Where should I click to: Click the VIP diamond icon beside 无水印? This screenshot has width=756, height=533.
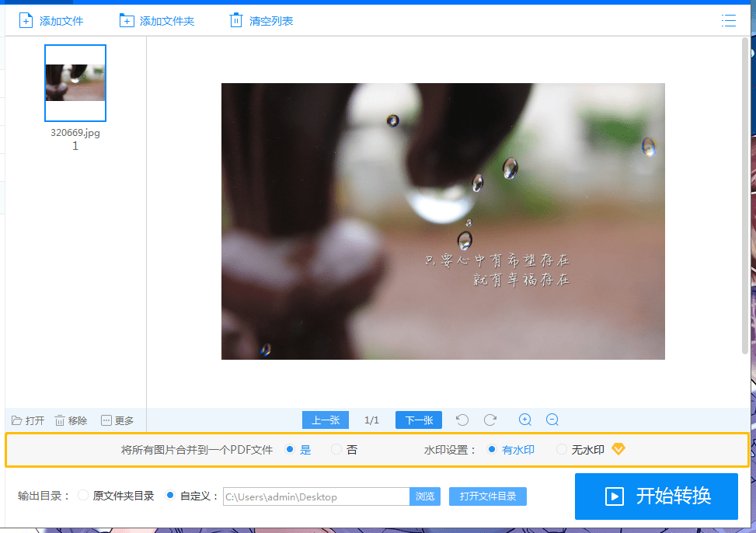point(618,449)
